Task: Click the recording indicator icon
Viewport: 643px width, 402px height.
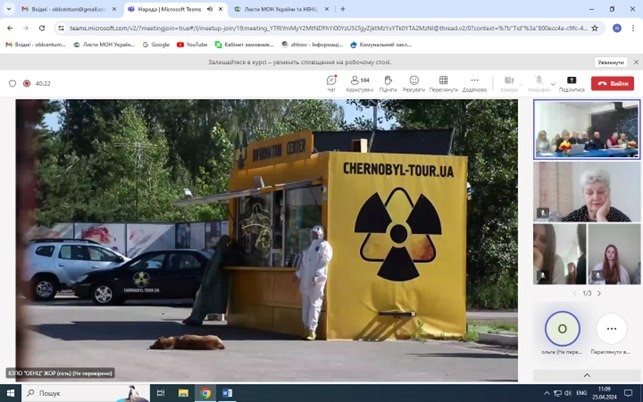Action: tap(27, 84)
